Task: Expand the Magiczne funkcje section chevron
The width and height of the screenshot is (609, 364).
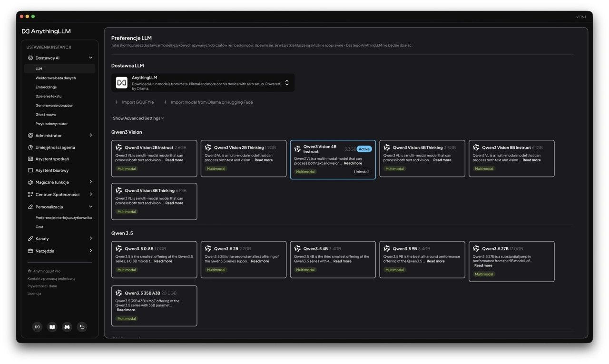Action: point(90,182)
